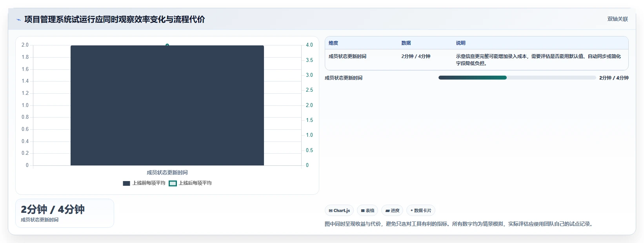Image resolution: width=644 pixels, height=243 pixels.
Task: Select the 表格 chip
Action: click(367, 210)
